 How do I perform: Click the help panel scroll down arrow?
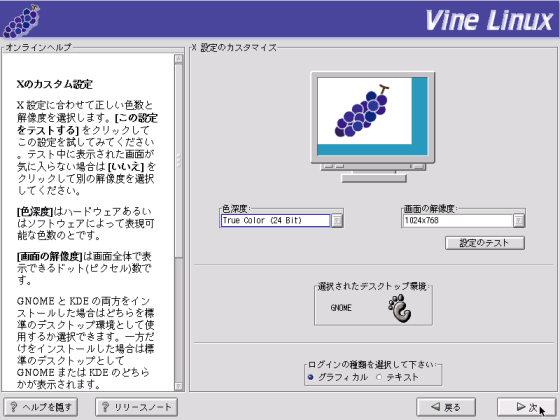pyautogui.click(x=179, y=386)
